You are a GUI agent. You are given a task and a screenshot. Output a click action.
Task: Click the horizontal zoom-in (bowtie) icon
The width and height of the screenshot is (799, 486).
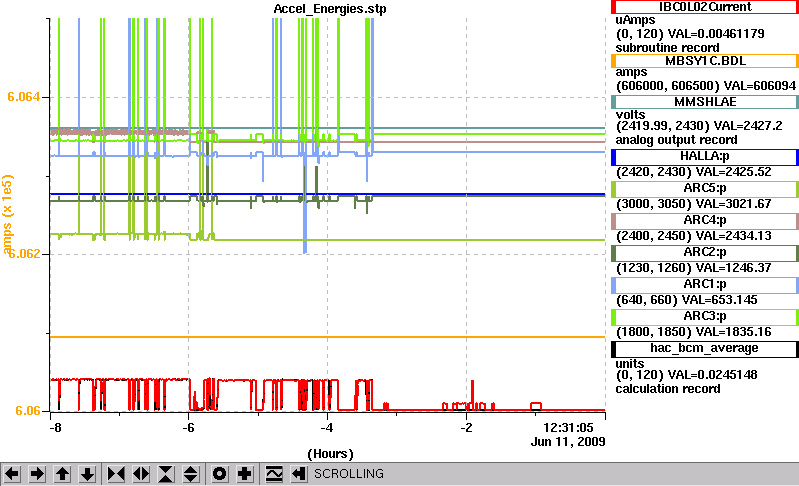[x=116, y=474]
